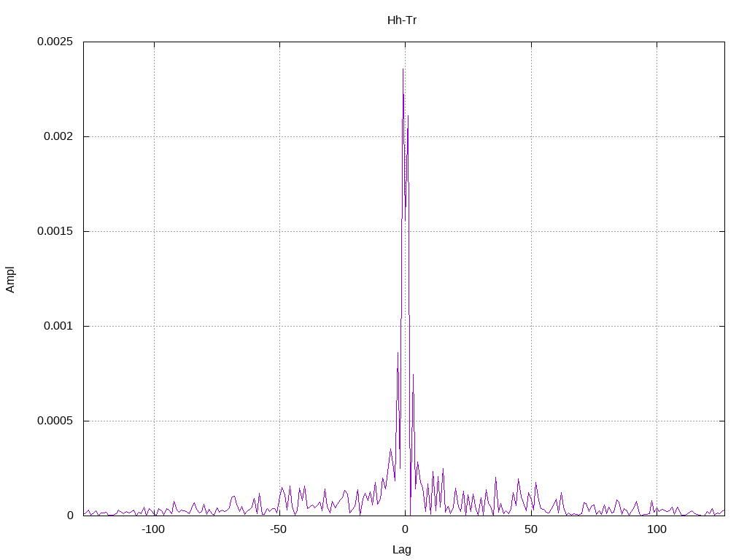Click the plot title Hh-Tr

[x=402, y=20]
